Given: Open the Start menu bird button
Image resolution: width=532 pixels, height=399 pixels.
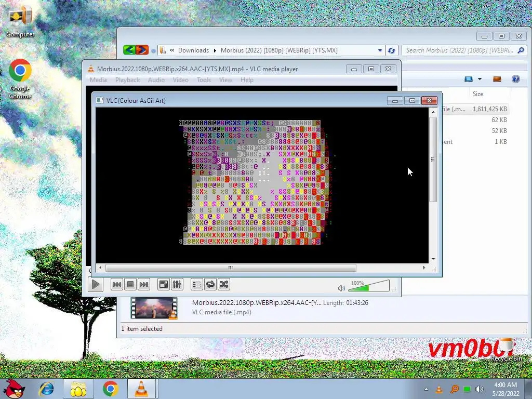Looking at the screenshot, I should (13, 389).
